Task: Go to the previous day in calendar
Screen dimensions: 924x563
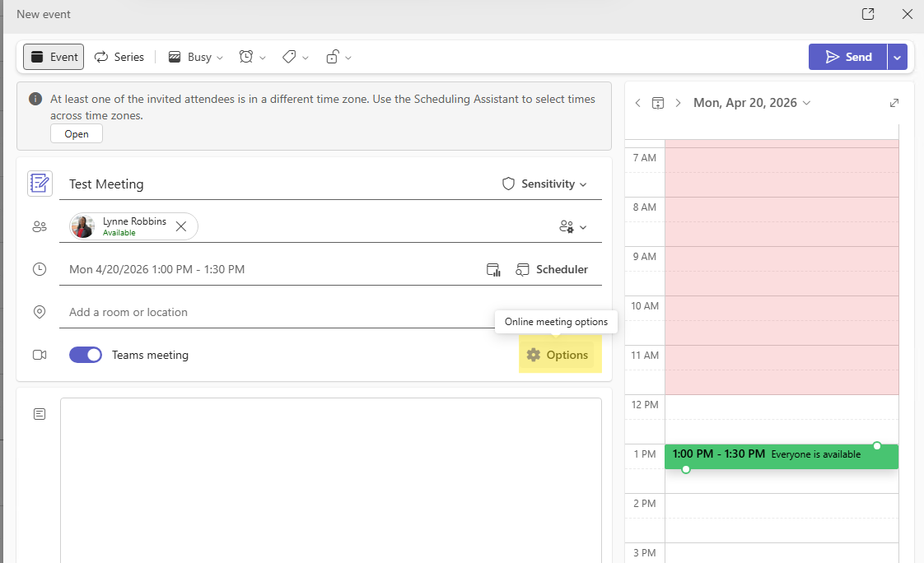Action: click(x=637, y=103)
